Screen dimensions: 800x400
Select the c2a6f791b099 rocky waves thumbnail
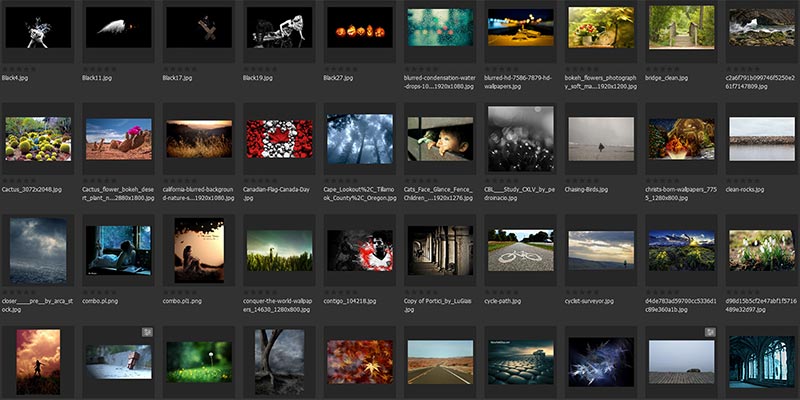(762, 27)
